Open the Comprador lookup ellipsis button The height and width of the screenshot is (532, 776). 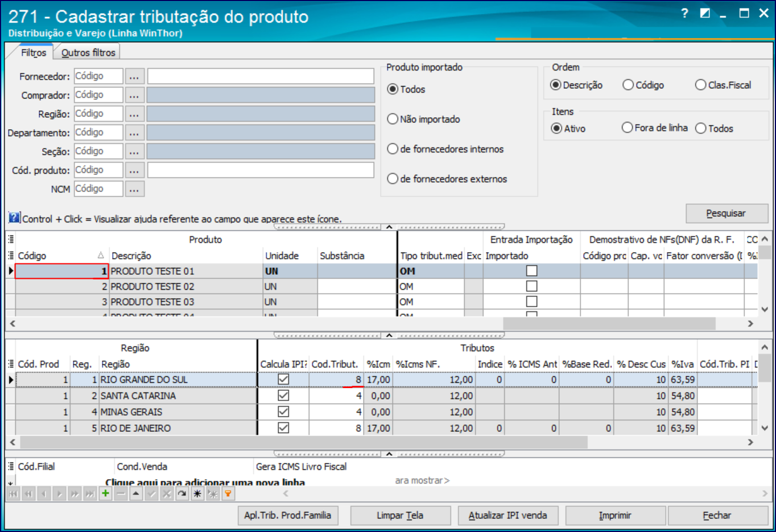click(x=134, y=95)
